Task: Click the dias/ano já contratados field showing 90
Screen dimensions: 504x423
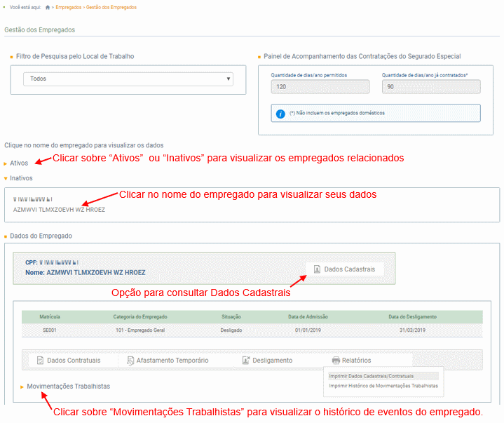Action: click(431, 87)
